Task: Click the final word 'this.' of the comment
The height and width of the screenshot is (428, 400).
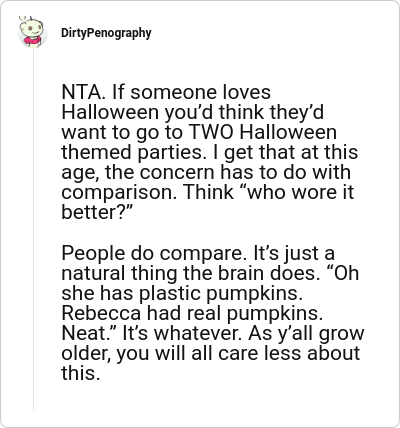Action: (81, 373)
